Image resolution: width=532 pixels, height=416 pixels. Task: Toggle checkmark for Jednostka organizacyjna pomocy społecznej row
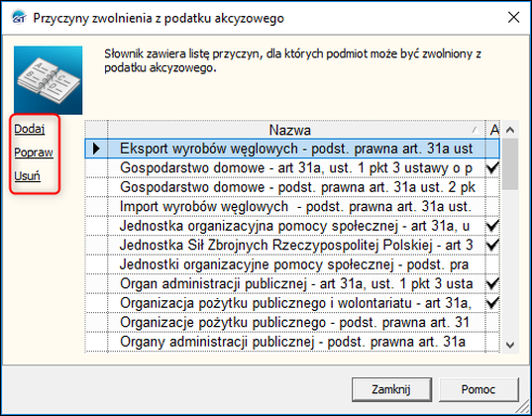[x=492, y=226]
